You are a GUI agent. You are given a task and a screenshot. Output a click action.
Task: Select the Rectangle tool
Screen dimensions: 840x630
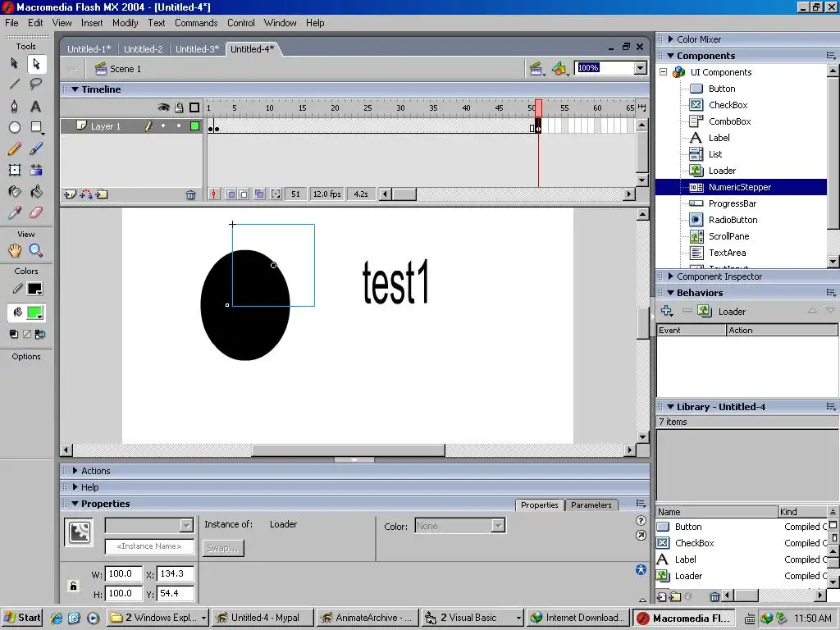pos(36,127)
